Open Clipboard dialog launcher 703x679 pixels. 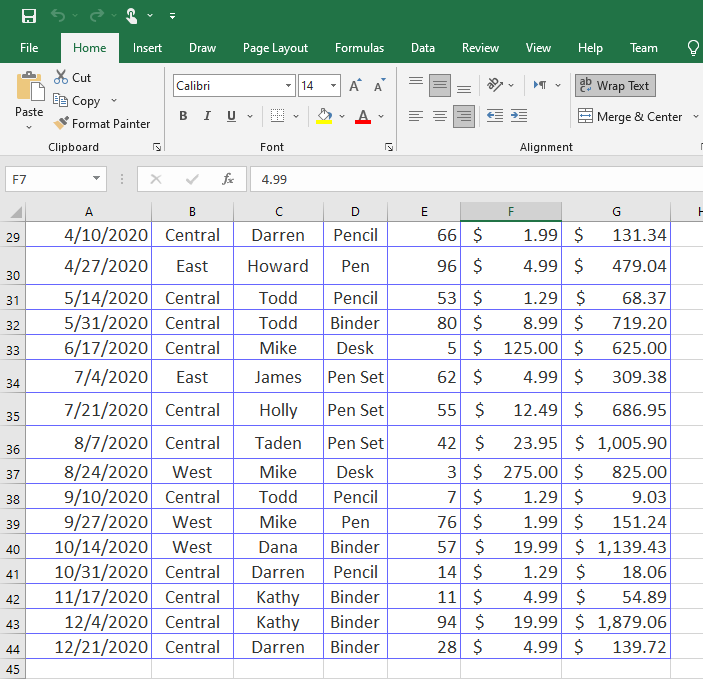click(x=157, y=147)
